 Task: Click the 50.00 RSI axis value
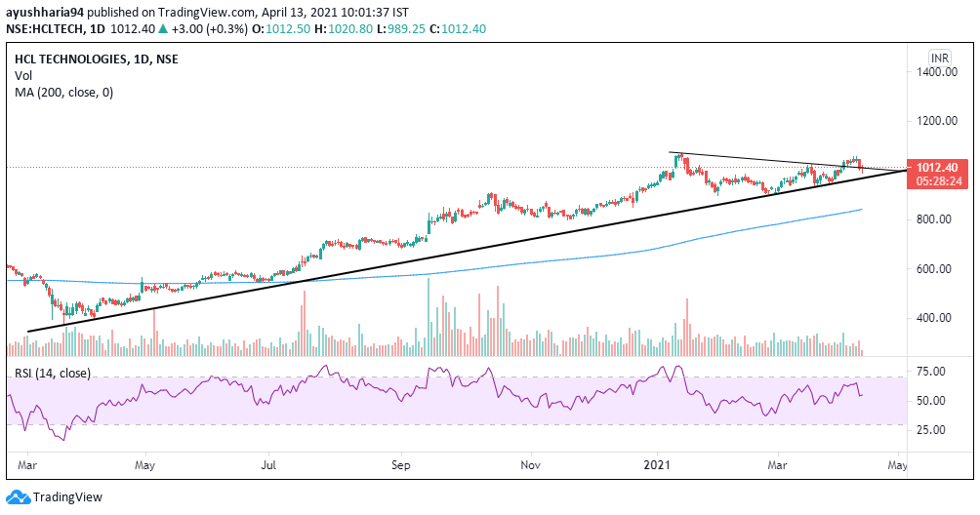tap(930, 401)
